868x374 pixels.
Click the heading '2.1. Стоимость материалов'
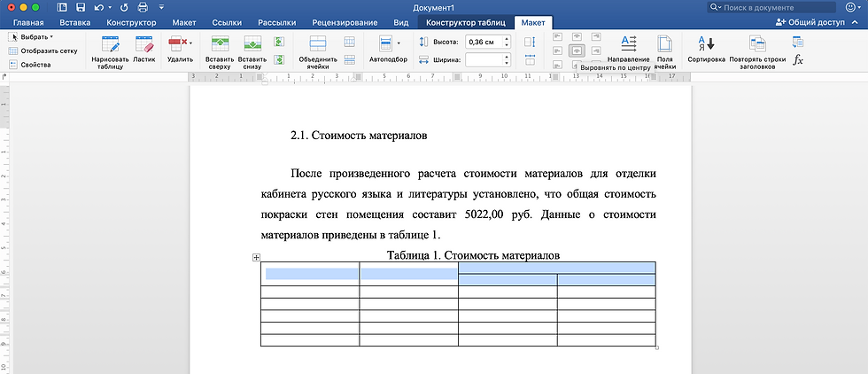coord(359,136)
